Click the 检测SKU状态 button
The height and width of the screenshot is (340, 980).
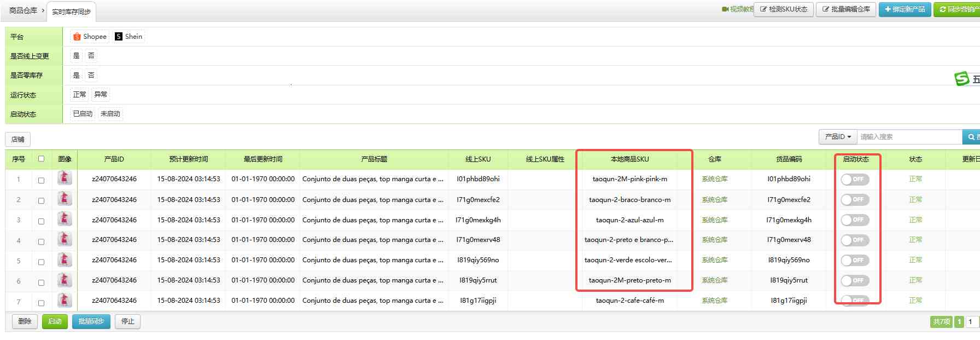[x=783, y=9]
